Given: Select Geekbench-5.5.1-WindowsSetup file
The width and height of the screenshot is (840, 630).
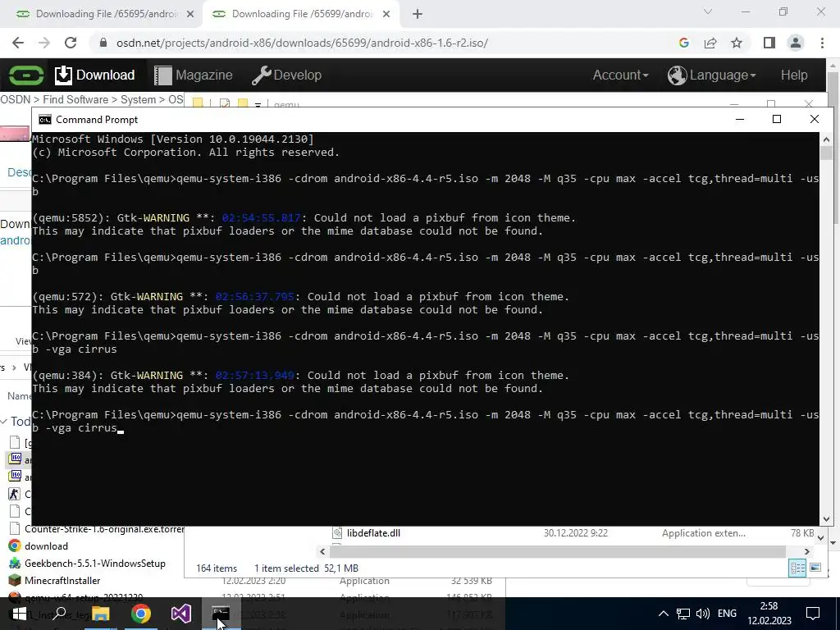Looking at the screenshot, I should coord(95,563).
